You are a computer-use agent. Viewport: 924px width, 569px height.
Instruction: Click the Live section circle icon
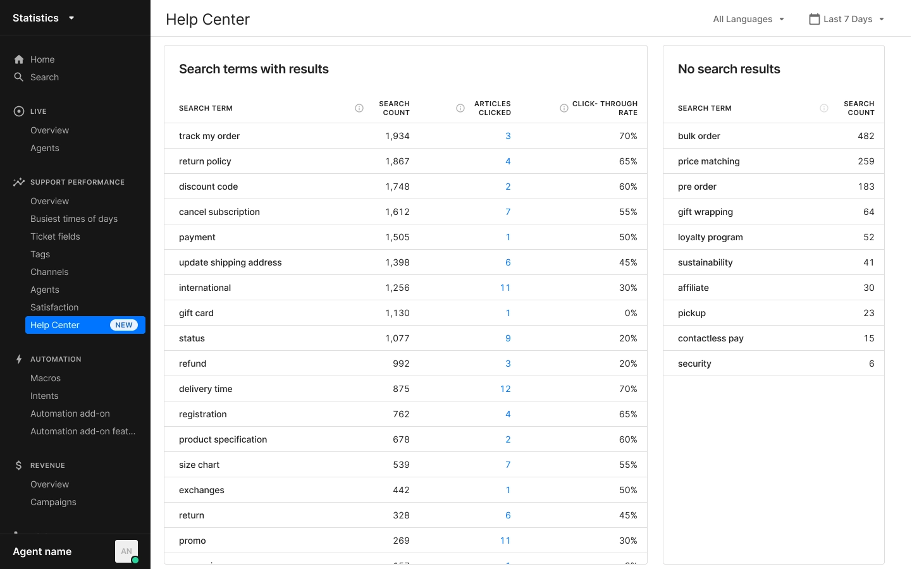point(19,111)
